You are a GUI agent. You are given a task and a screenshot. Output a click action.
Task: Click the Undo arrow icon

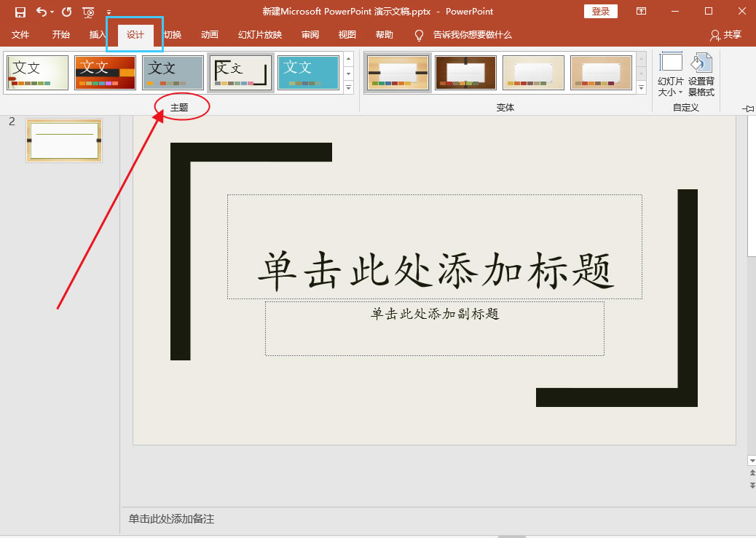click(42, 12)
